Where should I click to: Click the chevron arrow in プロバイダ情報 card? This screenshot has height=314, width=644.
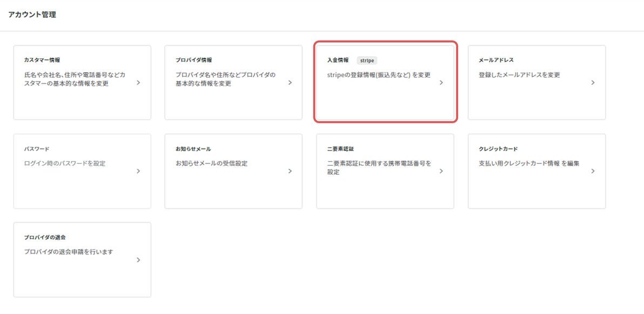[x=290, y=83]
